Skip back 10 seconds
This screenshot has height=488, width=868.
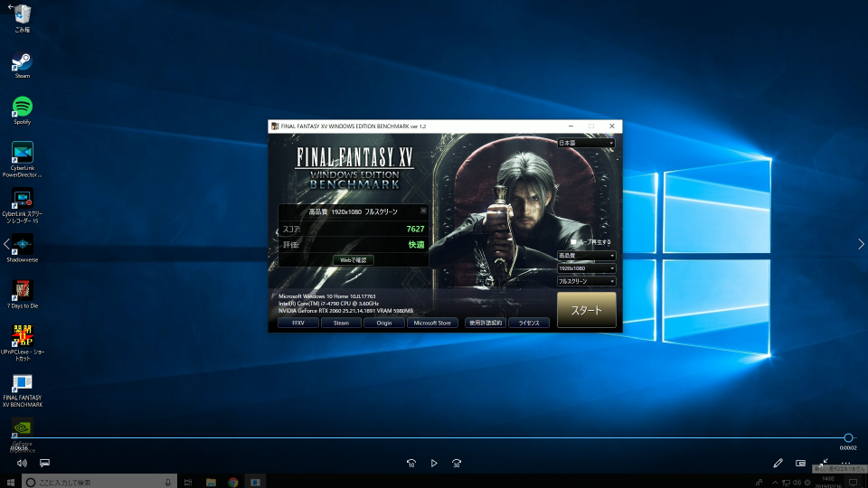click(411, 463)
